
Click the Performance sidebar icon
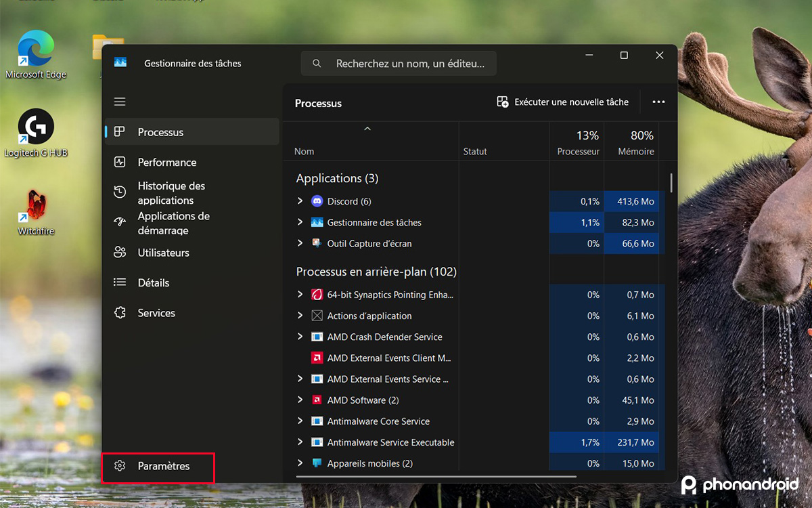(120, 162)
